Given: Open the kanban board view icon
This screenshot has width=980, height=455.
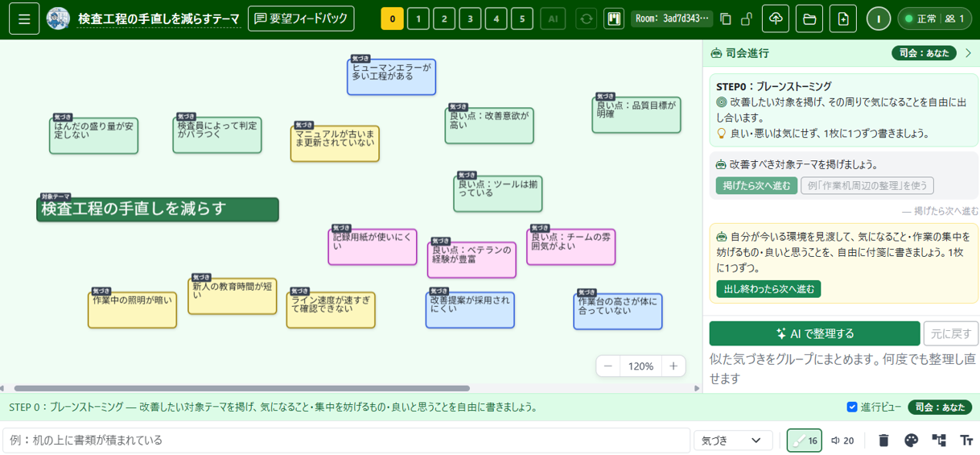Looking at the screenshot, I should point(614,19).
